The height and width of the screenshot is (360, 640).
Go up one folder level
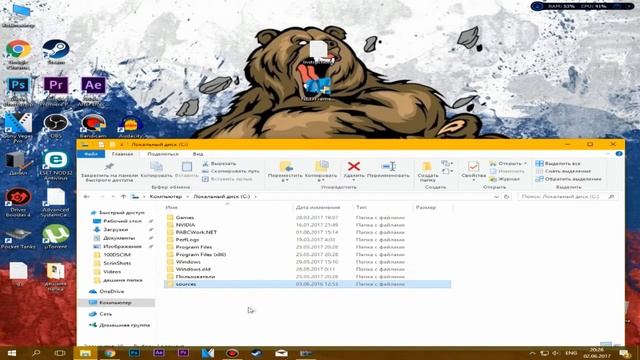pos(123,197)
